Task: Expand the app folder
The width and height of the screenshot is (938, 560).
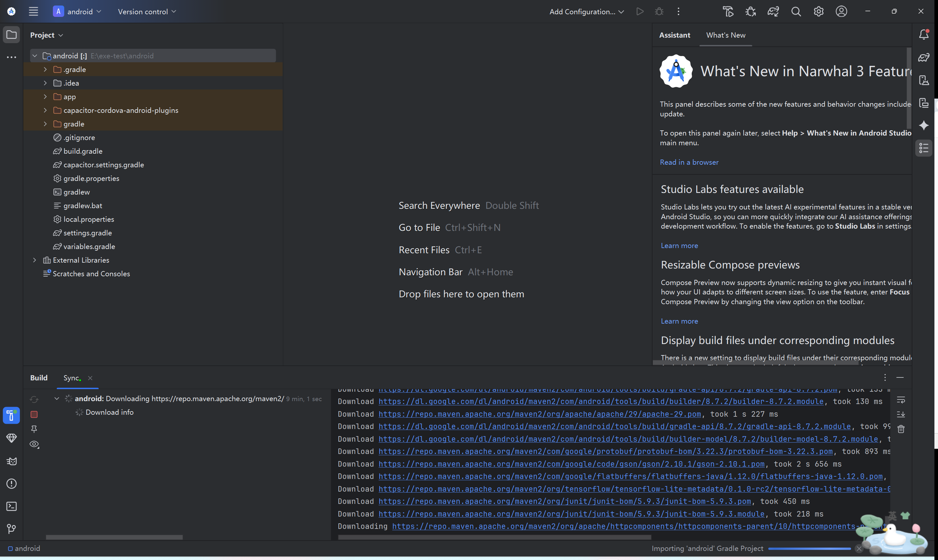Action: 45,97
